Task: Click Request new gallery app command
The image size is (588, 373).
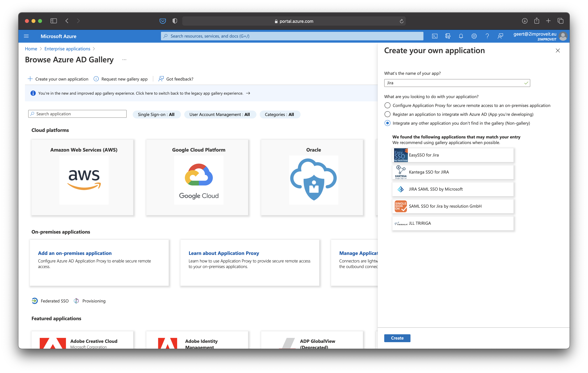Action: click(x=121, y=79)
